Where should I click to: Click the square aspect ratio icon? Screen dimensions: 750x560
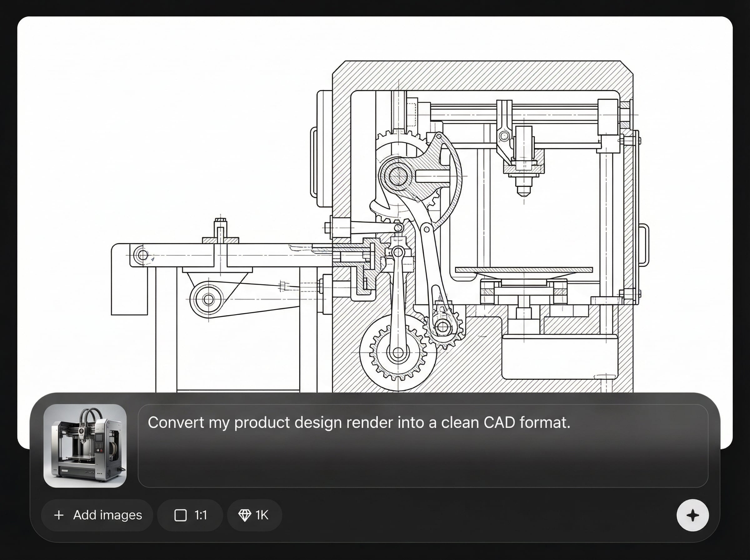coord(180,515)
